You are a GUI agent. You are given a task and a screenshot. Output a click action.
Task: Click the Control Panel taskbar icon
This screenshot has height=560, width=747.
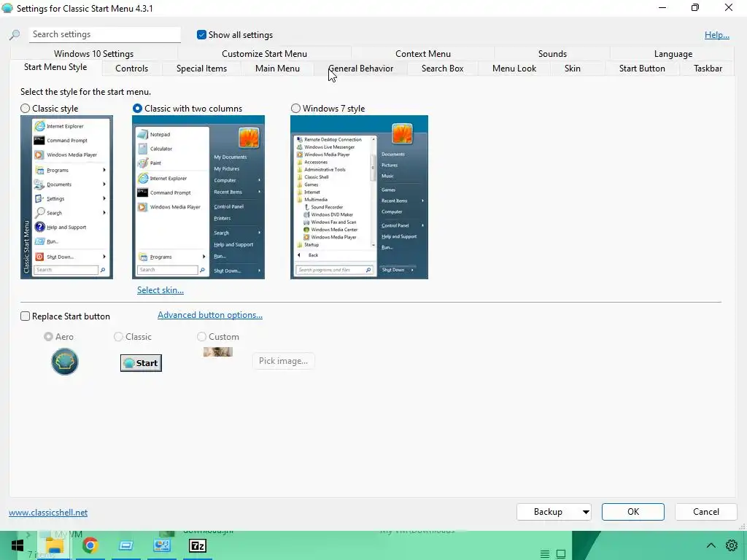pos(161,545)
